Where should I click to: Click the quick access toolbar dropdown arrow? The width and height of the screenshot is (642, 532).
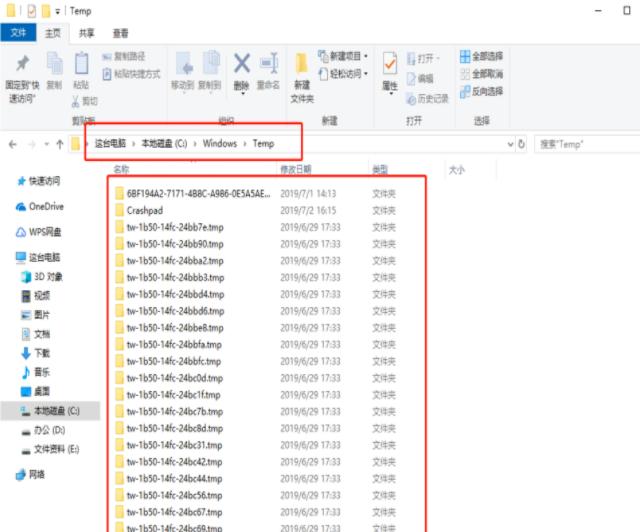[x=58, y=11]
